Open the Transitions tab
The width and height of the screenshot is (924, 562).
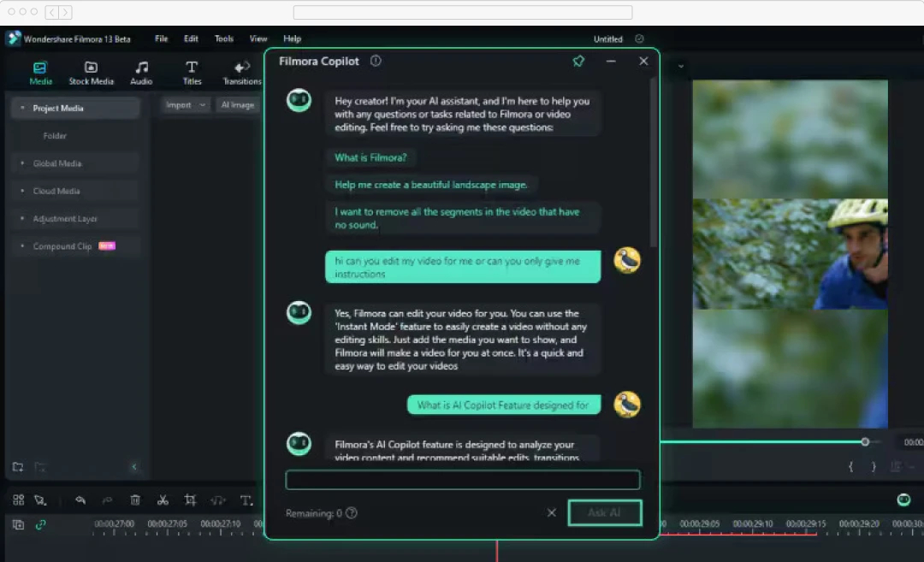[x=241, y=73]
